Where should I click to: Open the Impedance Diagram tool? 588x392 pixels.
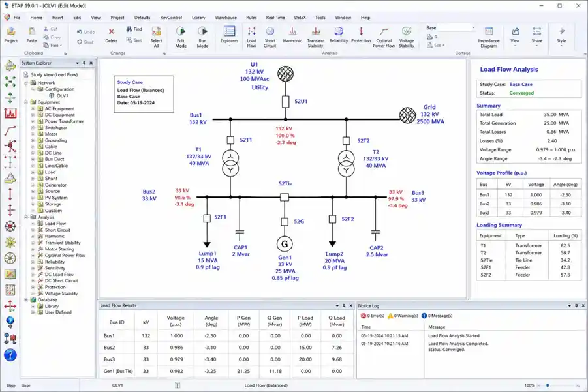[x=489, y=37]
